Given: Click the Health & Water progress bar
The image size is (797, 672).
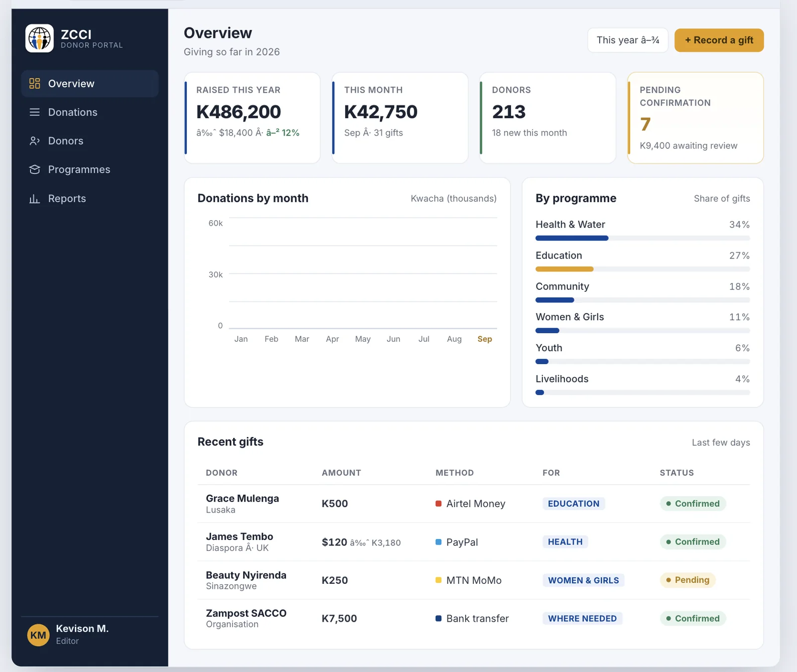Looking at the screenshot, I should pyautogui.click(x=643, y=238).
